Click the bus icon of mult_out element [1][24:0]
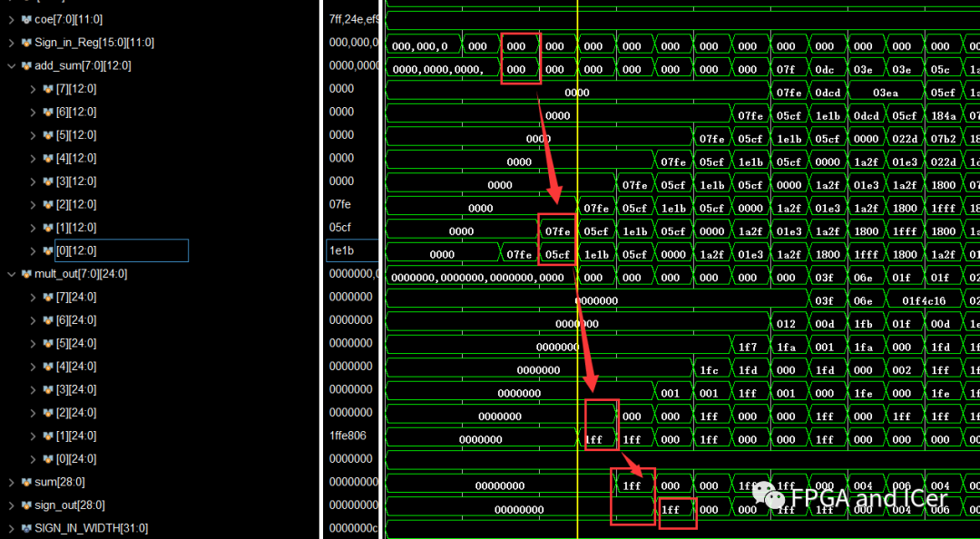 (48, 436)
